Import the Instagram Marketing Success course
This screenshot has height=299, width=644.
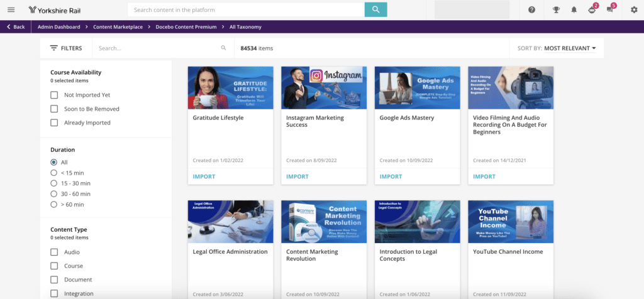click(297, 177)
